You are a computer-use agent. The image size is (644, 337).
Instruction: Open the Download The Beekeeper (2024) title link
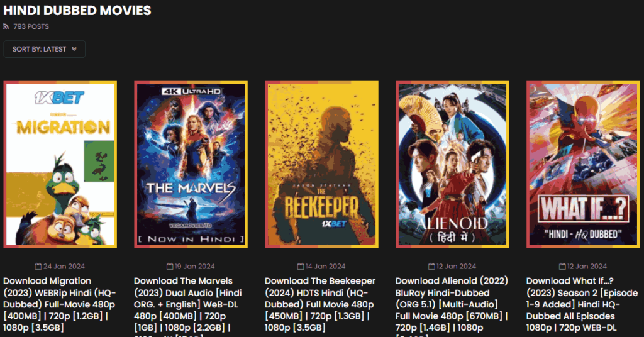click(x=320, y=304)
